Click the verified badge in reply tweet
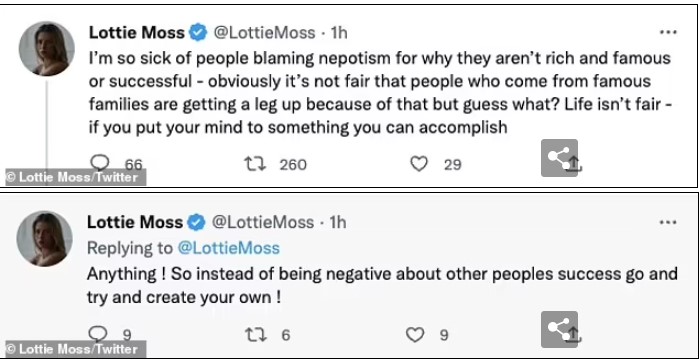The height and width of the screenshot is (361, 699). [196, 222]
